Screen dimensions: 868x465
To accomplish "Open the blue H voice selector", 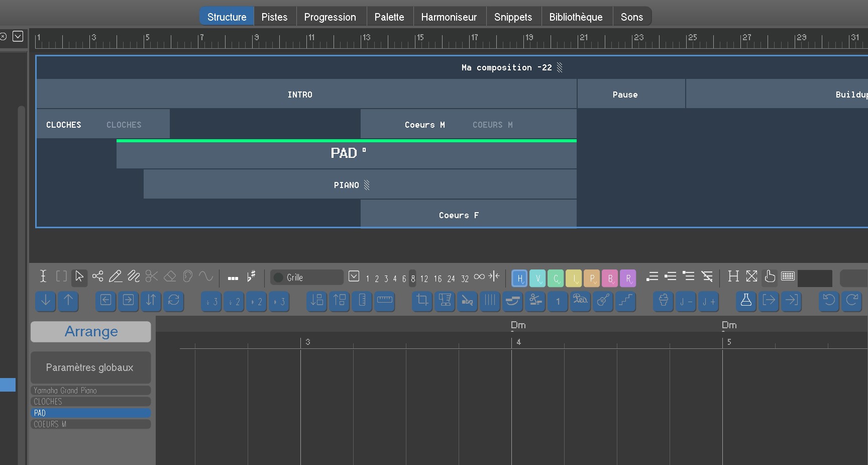I will (519, 278).
